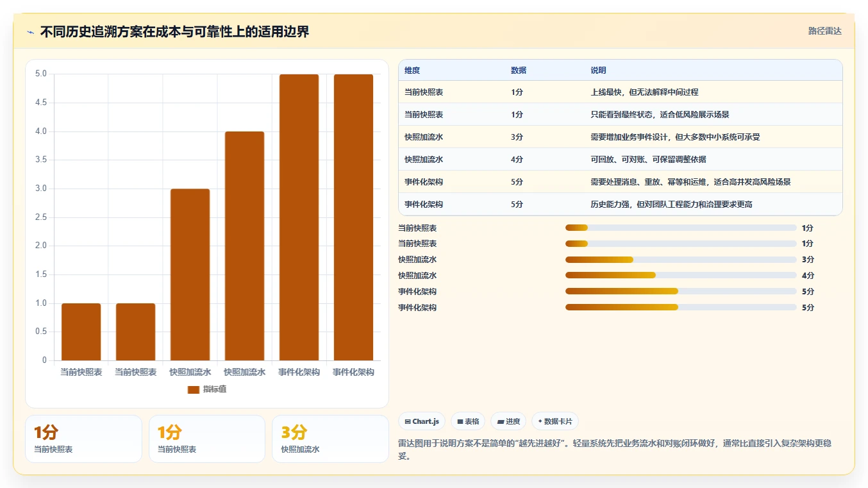Screen dimensions: 868x488
Task: Click the chart bar reaching value 3.0
Action: pyautogui.click(x=190, y=274)
